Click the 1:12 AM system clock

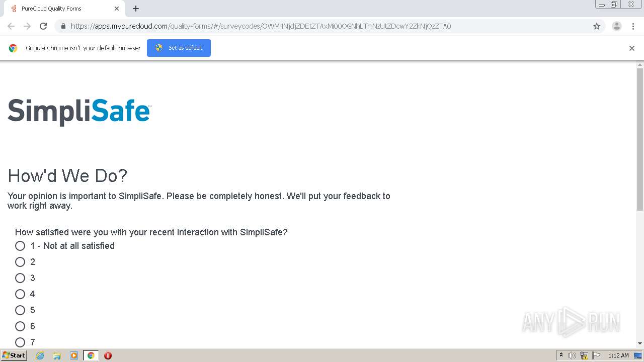(618, 355)
